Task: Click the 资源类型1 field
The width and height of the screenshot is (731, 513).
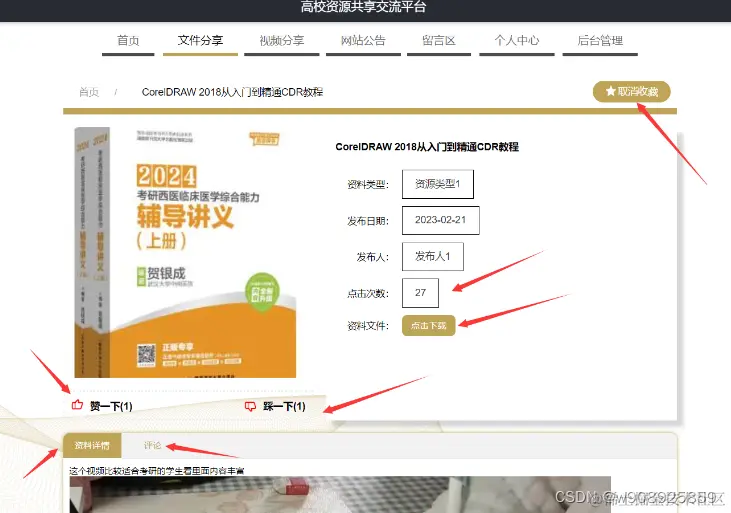Action: [x=438, y=184]
